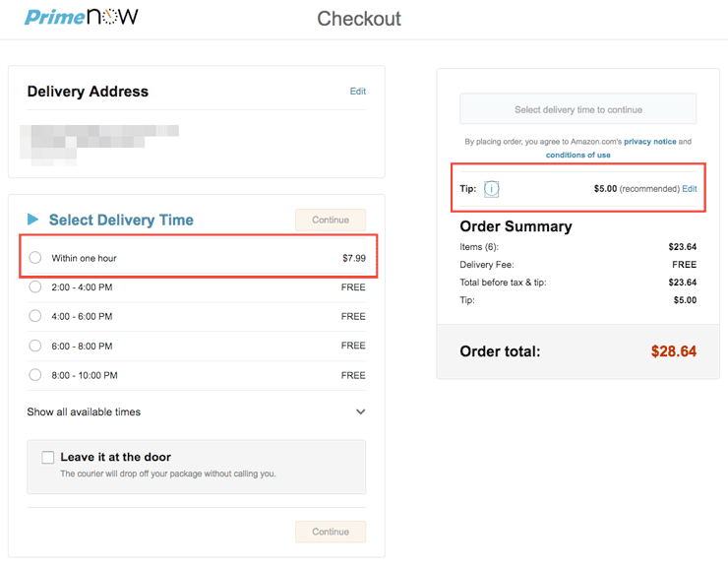Click the top Continue button
Viewport: 728px width, 569px height.
click(331, 220)
